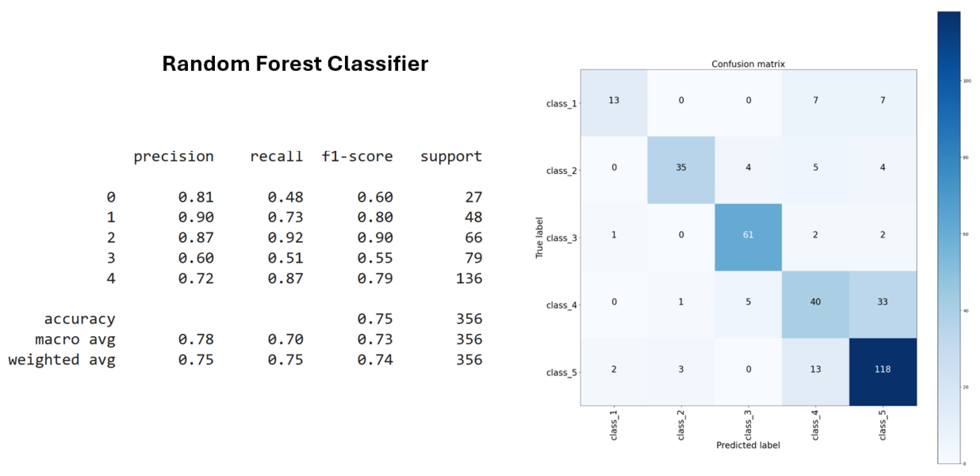This screenshot has height=476, width=980.
Task: Click the macro avg row label
Action: pos(75,339)
